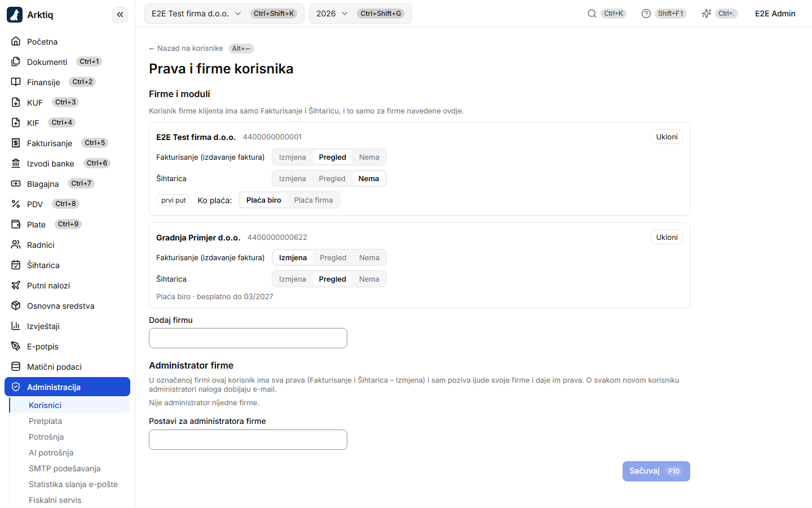Collapse the sidebar with the double-chevron icon

[120, 15]
